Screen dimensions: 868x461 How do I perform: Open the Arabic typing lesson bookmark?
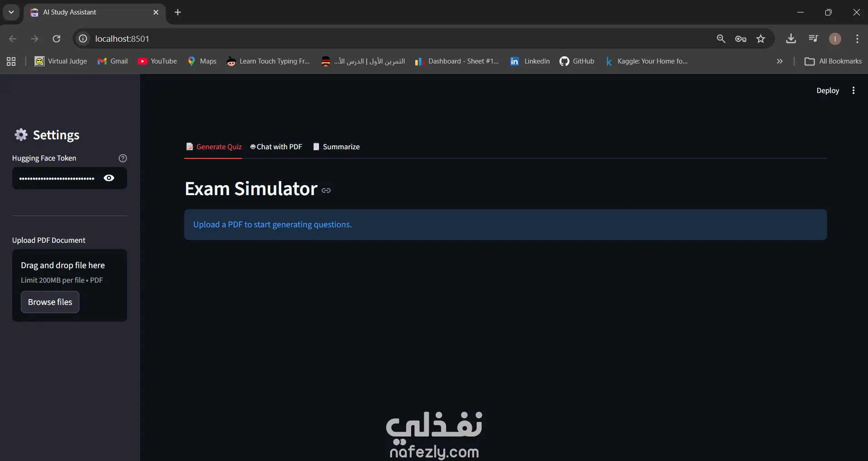click(x=363, y=61)
